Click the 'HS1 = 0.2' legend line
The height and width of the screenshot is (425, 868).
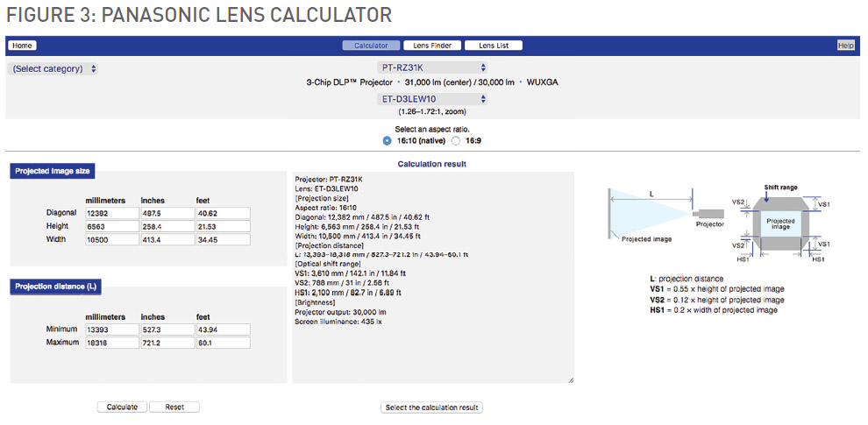click(x=714, y=310)
